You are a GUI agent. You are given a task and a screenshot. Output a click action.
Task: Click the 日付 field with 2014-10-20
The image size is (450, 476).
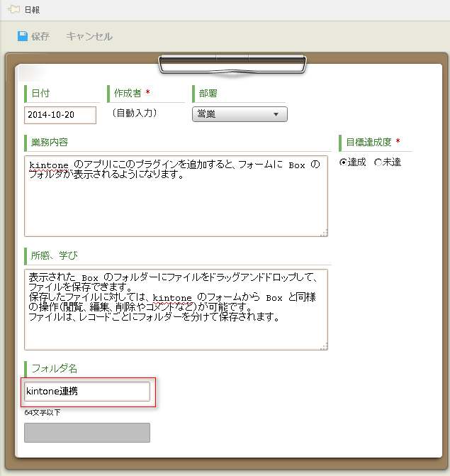point(60,115)
